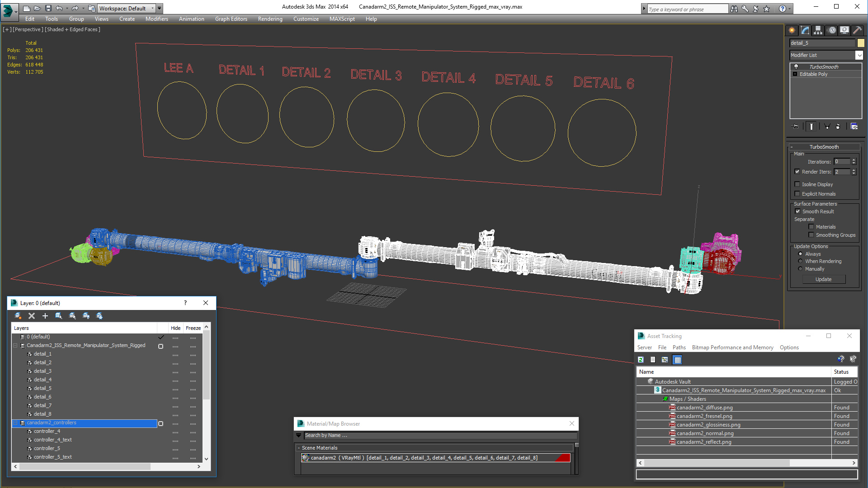Viewport: 868px width, 488px height.
Task: Open Material/Map Browser options arrow
Action: click(x=298, y=436)
